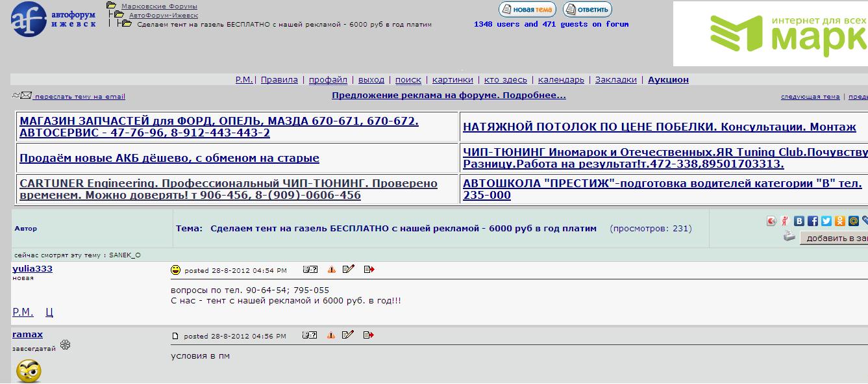This screenshot has width=868, height=384.
Task: Open the Правила menu link
Action: pos(279,80)
